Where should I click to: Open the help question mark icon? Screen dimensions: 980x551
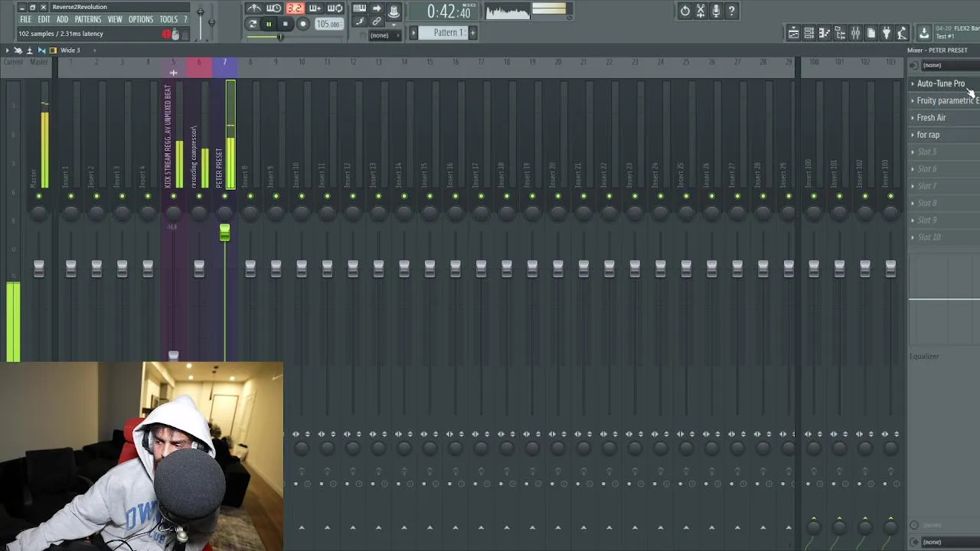point(732,11)
